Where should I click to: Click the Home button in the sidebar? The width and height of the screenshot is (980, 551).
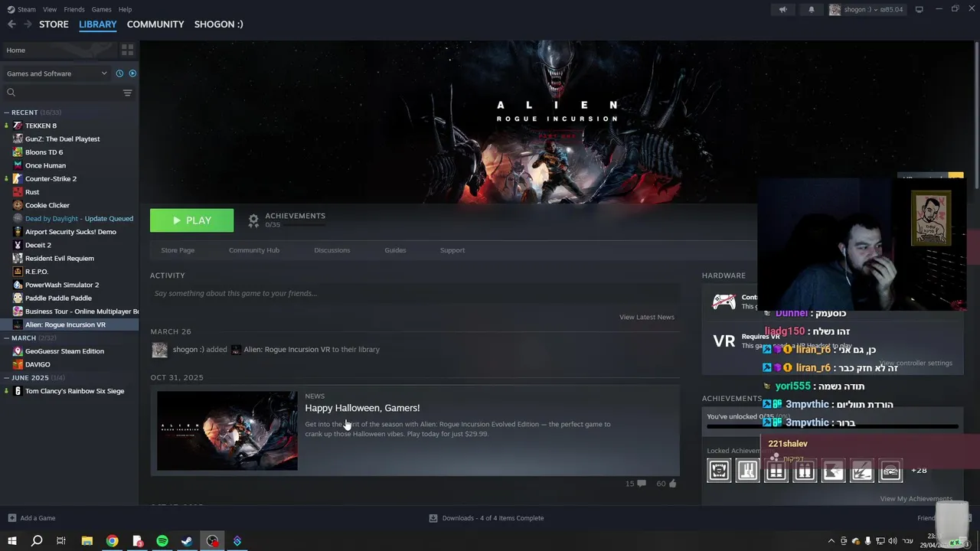tap(59, 50)
